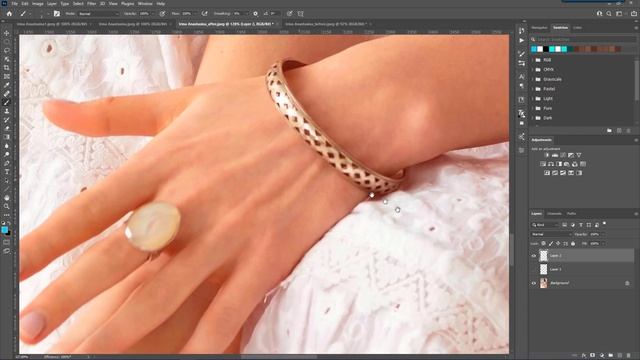Screen dimensions: 640x360
Task: Add layer mask from Layers panel bottom
Action: (x=593, y=356)
